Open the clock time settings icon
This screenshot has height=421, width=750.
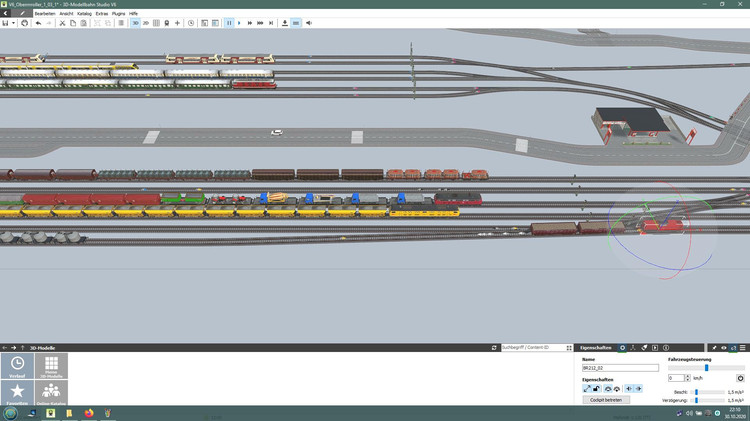coord(191,22)
